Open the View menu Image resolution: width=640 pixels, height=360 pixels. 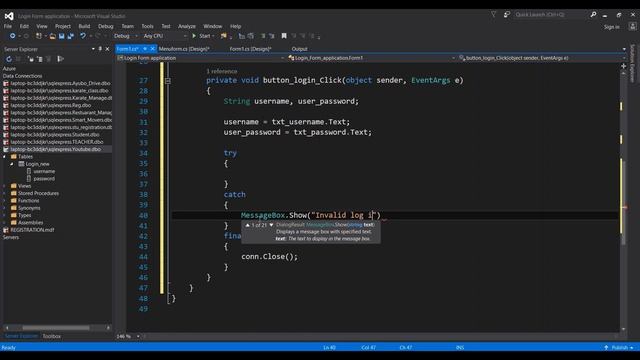pos(42,26)
